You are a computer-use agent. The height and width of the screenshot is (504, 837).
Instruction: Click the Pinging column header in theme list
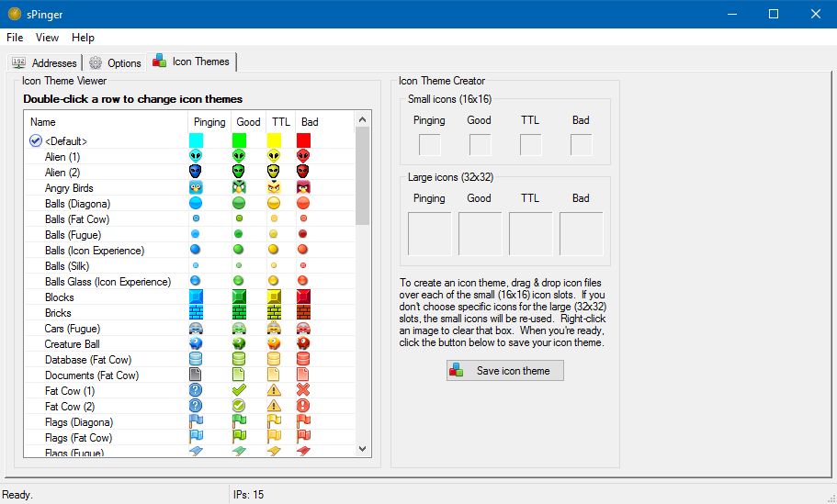(x=209, y=121)
